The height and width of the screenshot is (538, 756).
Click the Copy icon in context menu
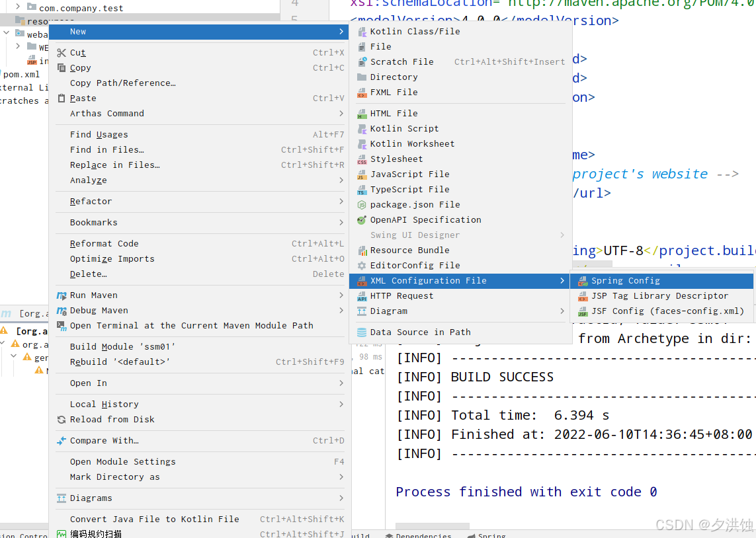click(62, 68)
